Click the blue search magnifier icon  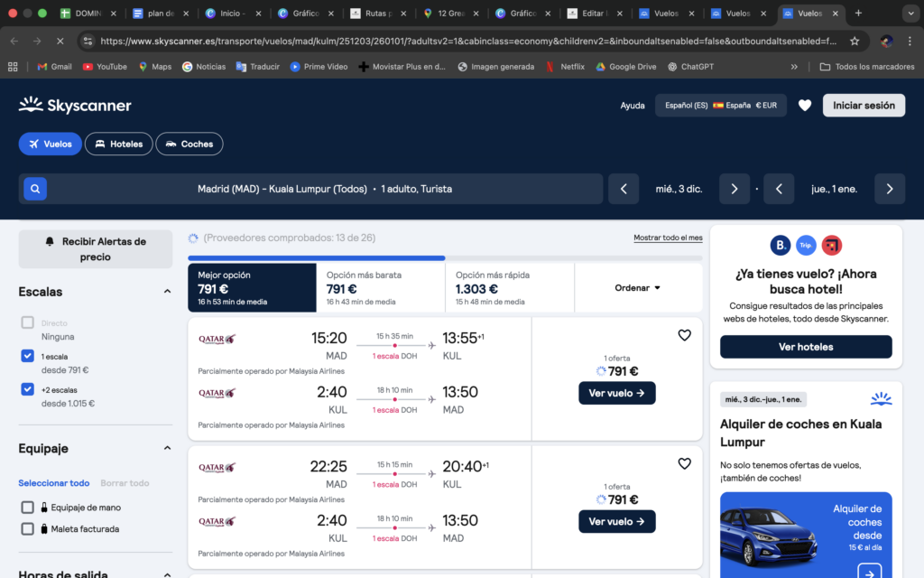point(34,189)
